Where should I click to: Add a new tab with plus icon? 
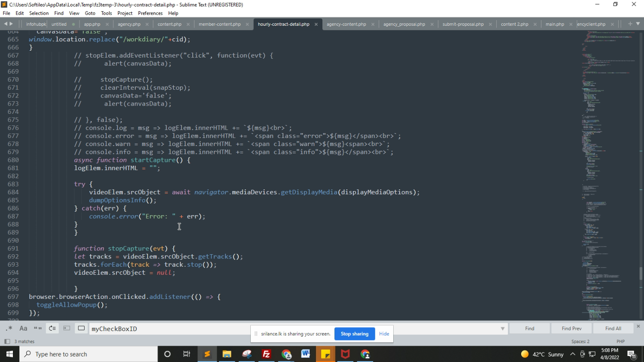coord(630,24)
